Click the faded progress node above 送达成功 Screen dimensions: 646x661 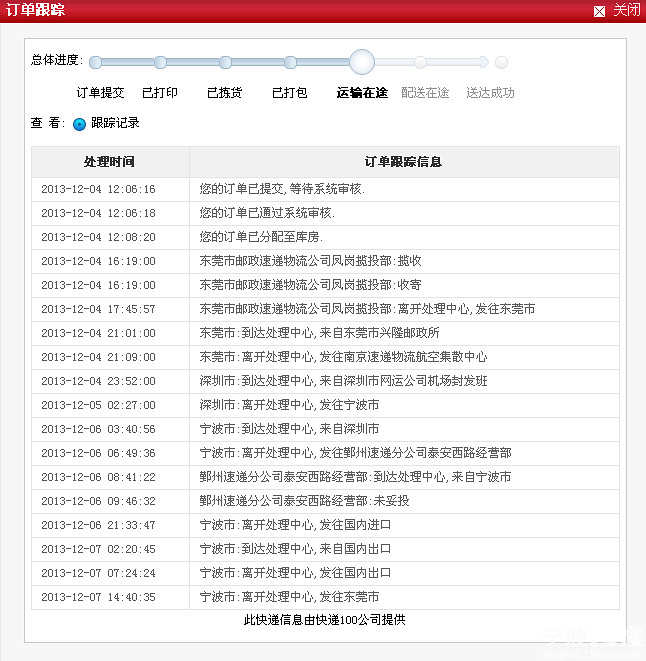pos(484,62)
